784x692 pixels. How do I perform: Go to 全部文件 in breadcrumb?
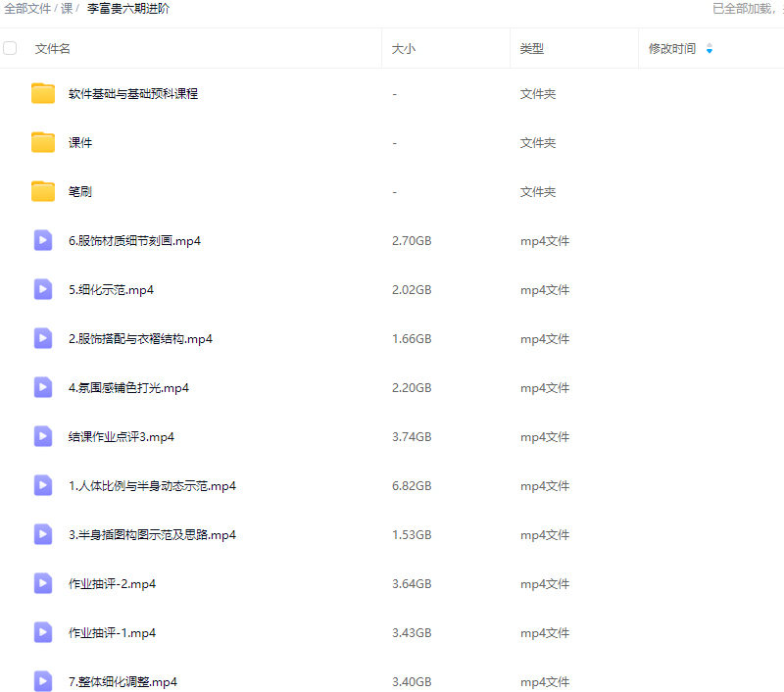[x=27, y=9]
